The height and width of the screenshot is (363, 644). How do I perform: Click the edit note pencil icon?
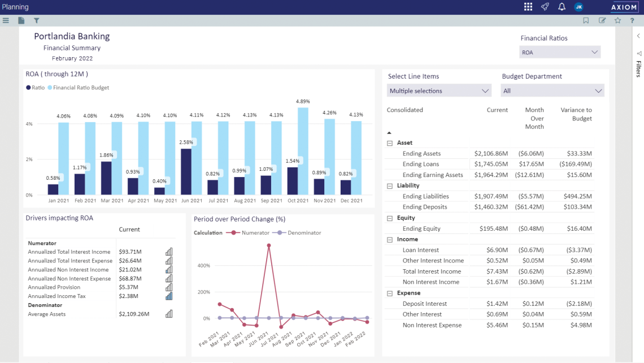click(x=602, y=20)
